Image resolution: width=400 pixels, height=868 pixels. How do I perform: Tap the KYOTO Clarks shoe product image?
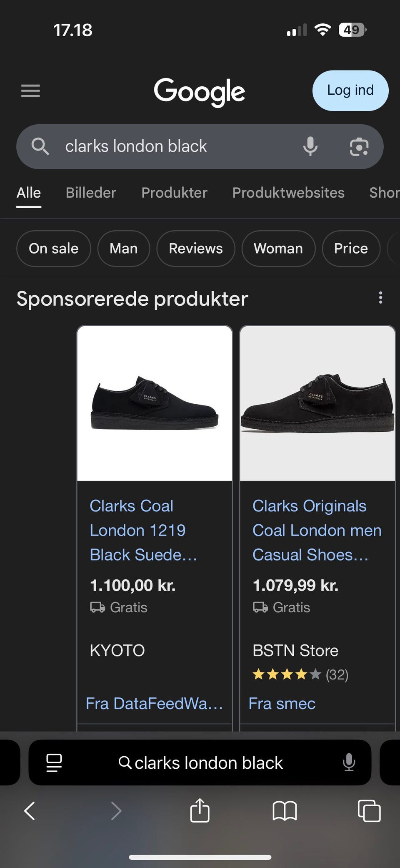pyautogui.click(x=155, y=403)
